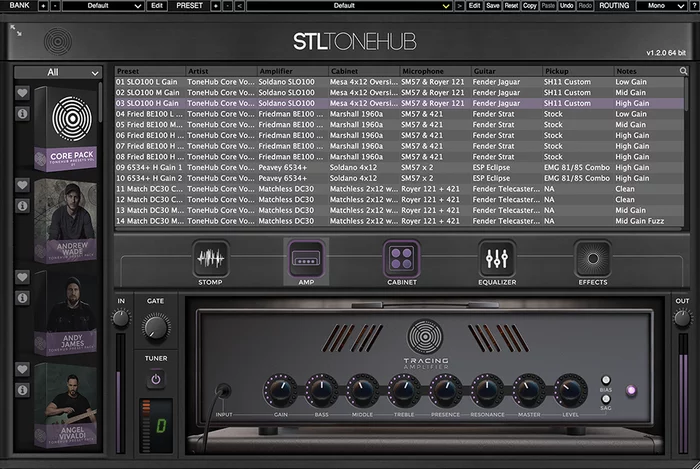Toggle the tuner power button

point(156,379)
